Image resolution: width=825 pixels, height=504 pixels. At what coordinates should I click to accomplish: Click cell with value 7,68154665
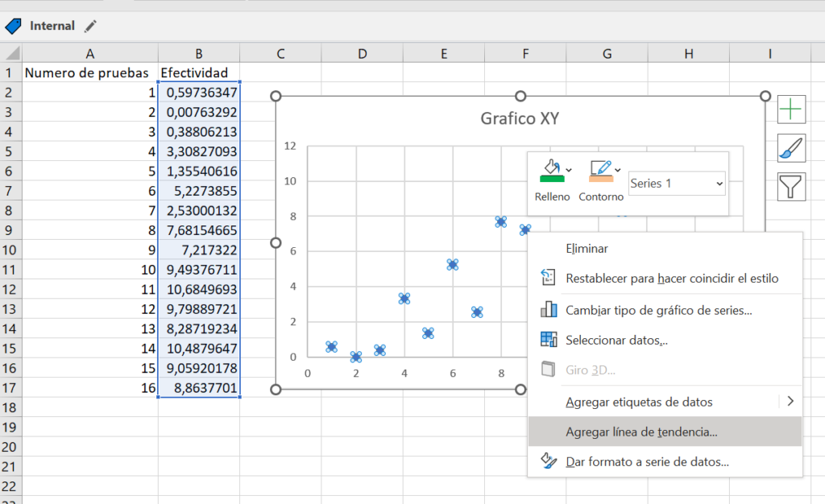[199, 230]
